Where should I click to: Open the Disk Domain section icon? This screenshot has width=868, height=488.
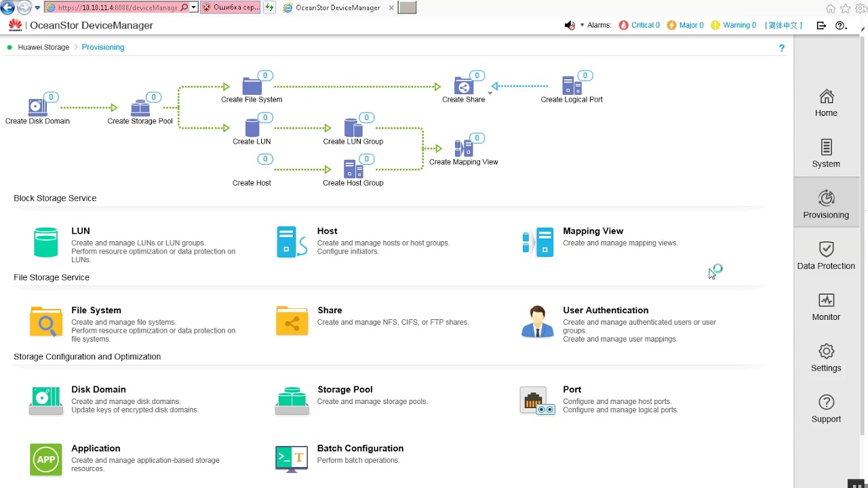[x=46, y=401]
